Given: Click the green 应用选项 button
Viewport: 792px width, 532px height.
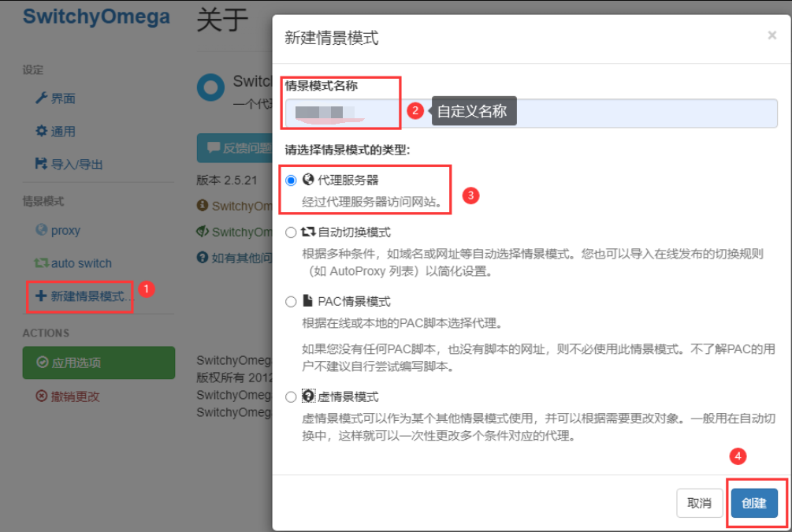Looking at the screenshot, I should (99, 363).
